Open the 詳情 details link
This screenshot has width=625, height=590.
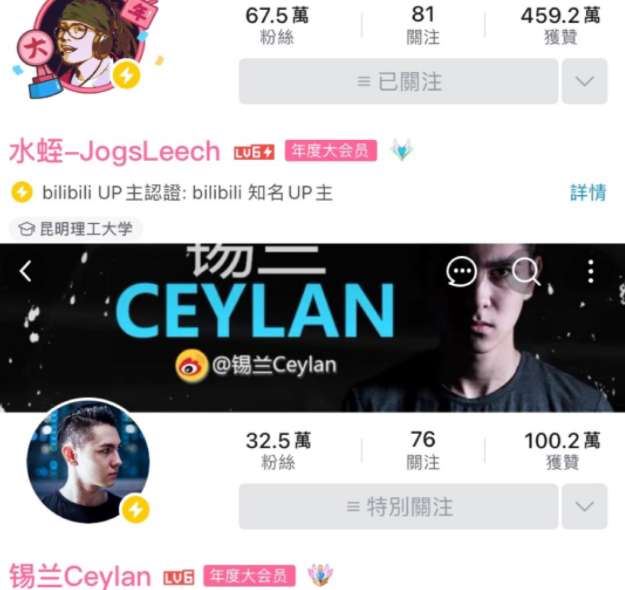coord(588,193)
